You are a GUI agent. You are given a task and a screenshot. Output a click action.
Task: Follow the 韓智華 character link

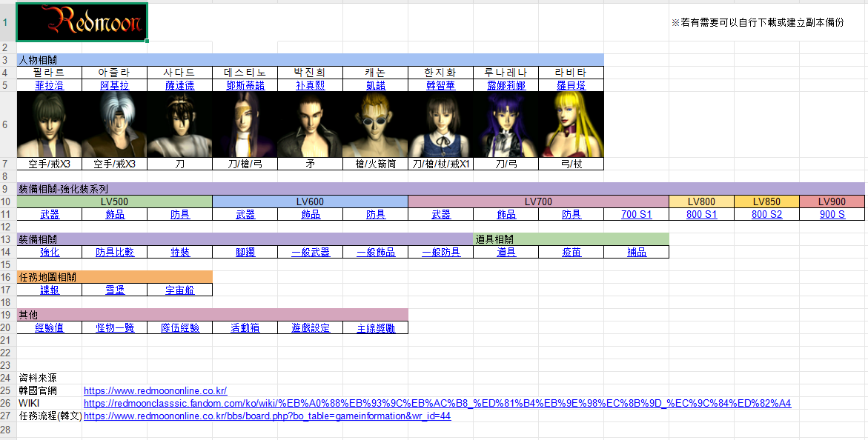[x=440, y=86]
